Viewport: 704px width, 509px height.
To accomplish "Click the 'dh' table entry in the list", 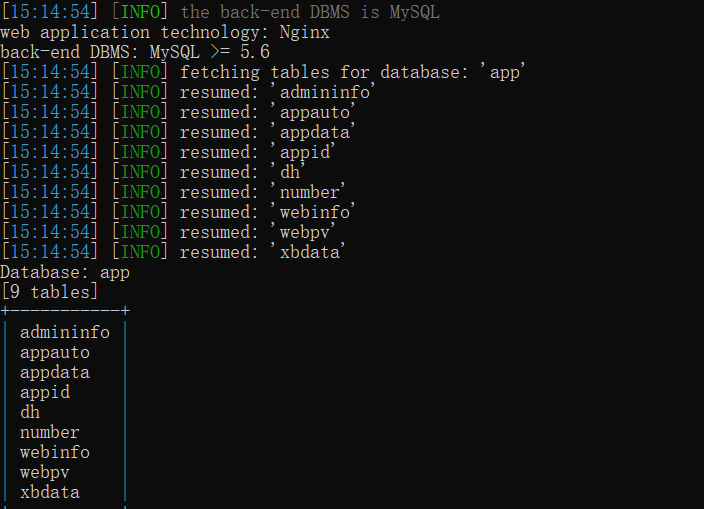I will pos(30,412).
